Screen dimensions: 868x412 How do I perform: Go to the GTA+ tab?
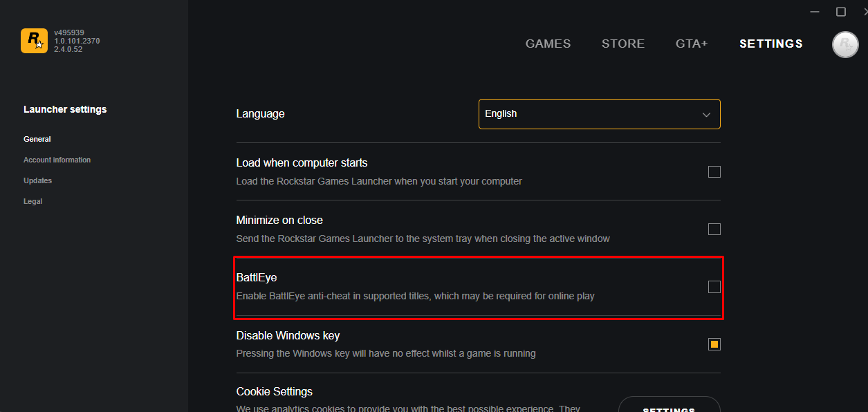click(x=691, y=44)
